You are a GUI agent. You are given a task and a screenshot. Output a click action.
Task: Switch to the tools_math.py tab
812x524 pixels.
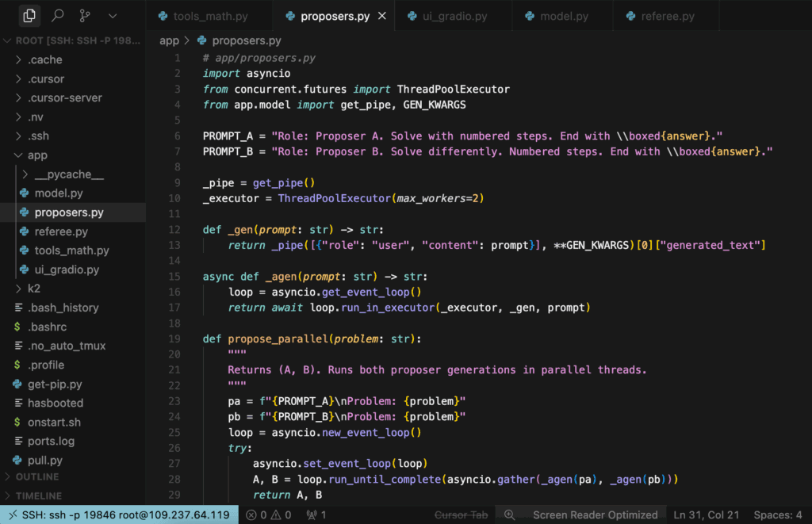[x=203, y=16]
